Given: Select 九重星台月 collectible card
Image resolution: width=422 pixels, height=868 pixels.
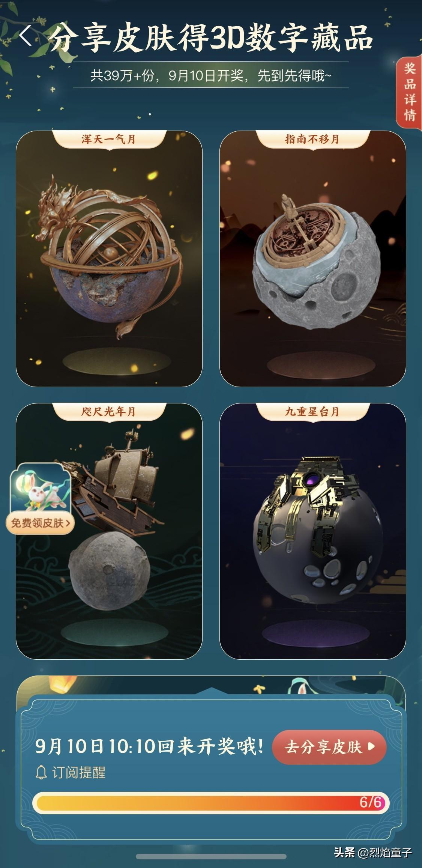Looking at the screenshot, I should 312,531.
